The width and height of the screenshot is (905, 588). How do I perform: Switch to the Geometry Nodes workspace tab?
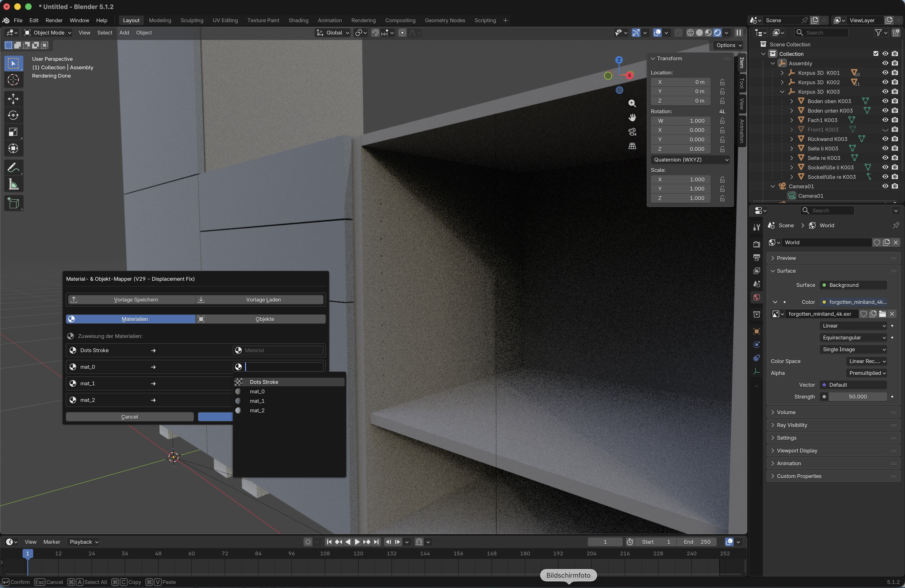coord(445,21)
